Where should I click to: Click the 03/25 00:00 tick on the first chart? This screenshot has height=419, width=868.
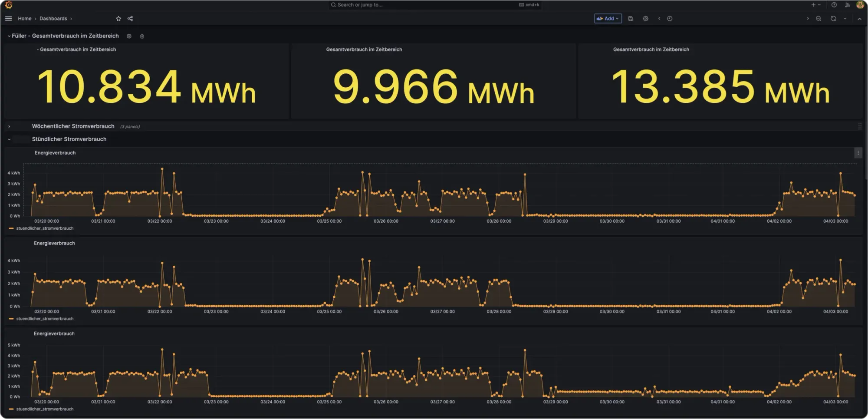click(329, 221)
